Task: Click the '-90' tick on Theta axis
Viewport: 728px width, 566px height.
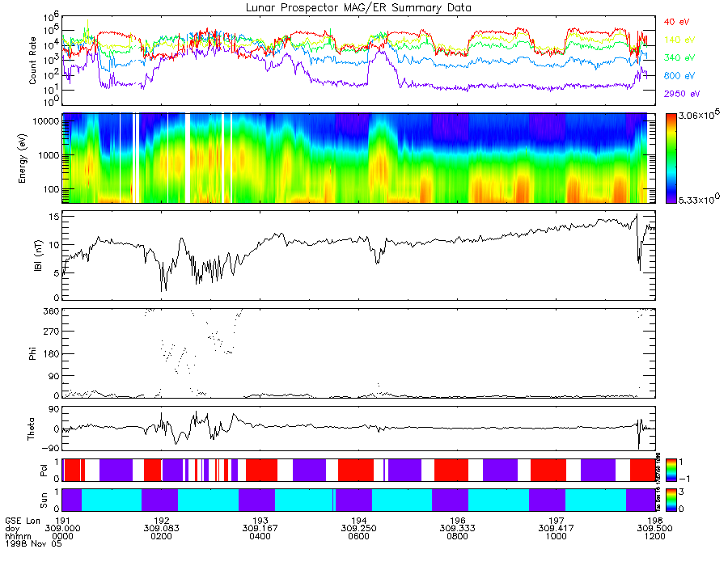Action: (51, 448)
